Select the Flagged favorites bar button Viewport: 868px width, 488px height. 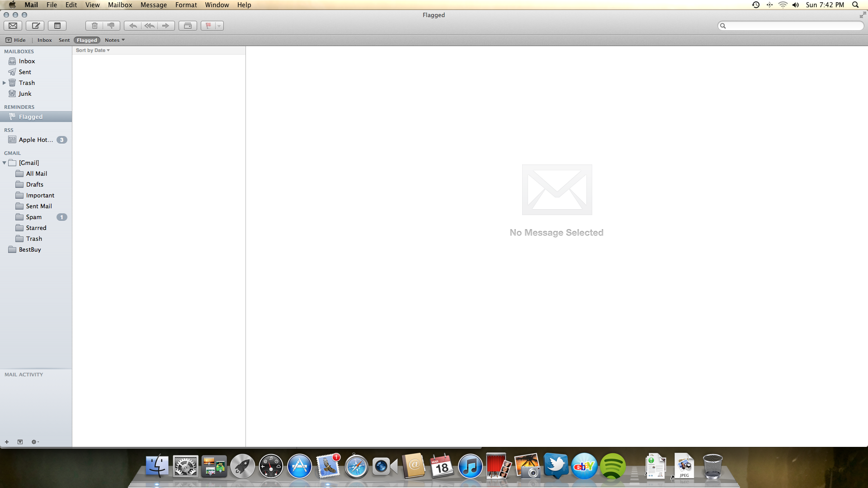tap(87, 40)
